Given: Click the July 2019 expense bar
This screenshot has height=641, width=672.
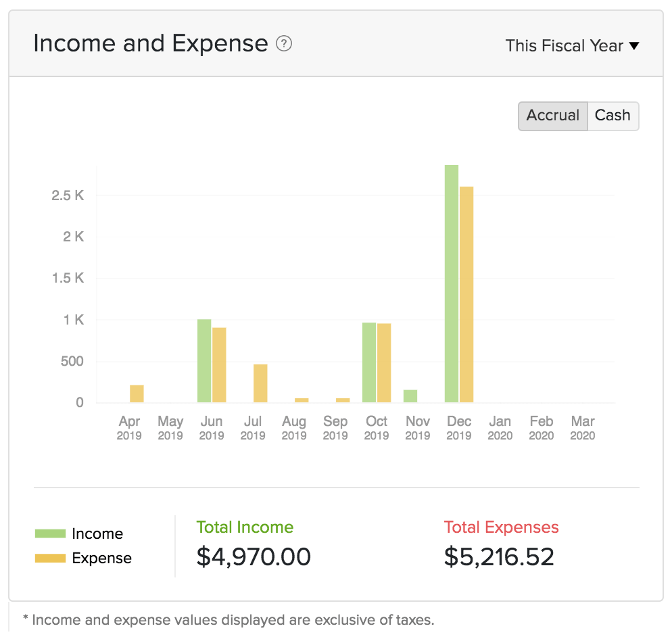Looking at the screenshot, I should coord(260,383).
